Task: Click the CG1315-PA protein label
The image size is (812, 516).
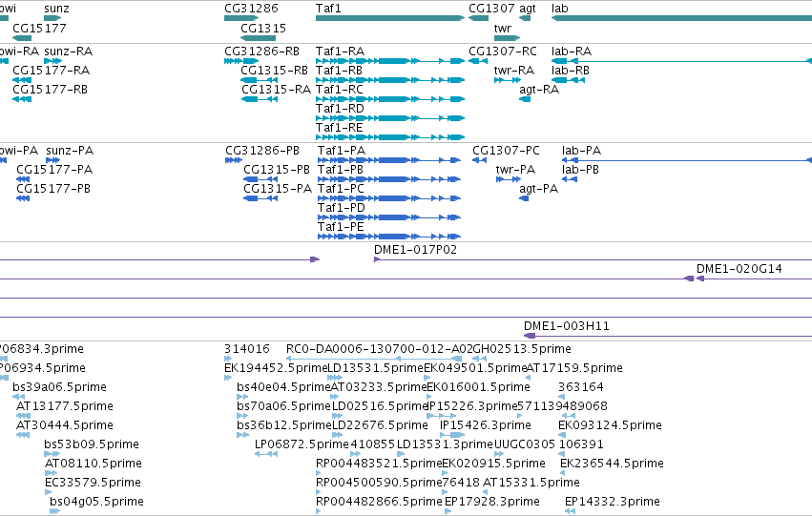Action: 278,189
